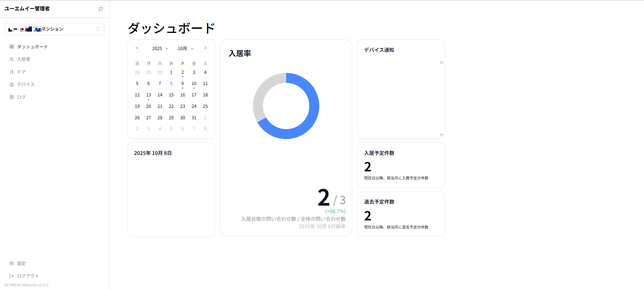Select October 2 with event dot
The image size is (644, 290).
coord(183,73)
